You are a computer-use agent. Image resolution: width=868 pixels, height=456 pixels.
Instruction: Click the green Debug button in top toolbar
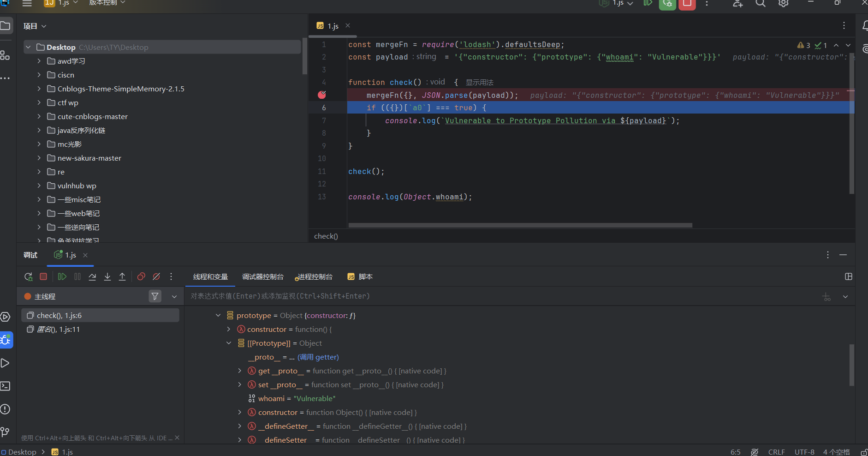(x=667, y=4)
